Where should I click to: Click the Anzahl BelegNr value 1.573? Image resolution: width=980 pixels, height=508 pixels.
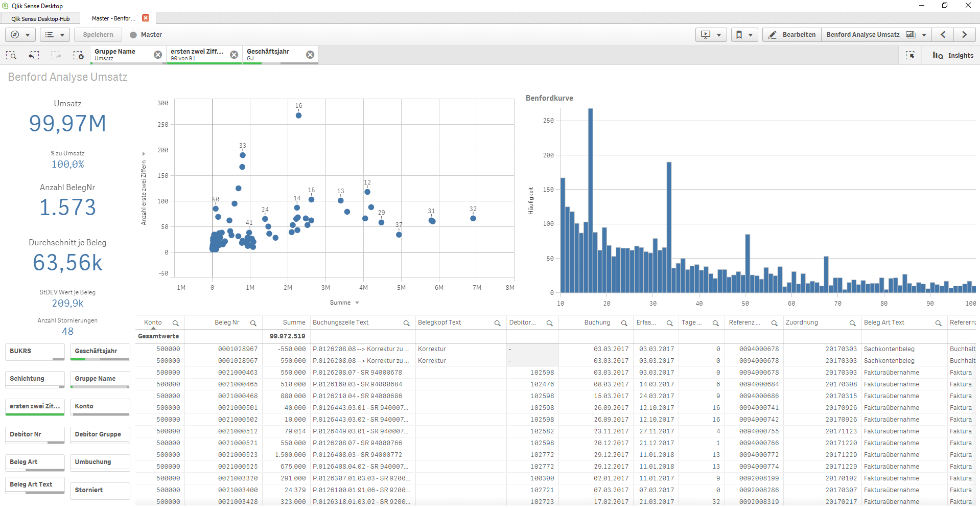coord(67,207)
